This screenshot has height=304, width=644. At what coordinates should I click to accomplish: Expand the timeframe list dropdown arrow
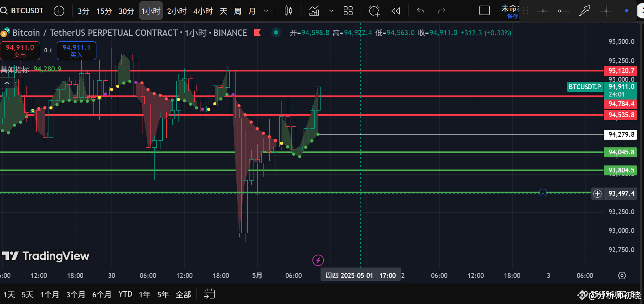click(266, 11)
